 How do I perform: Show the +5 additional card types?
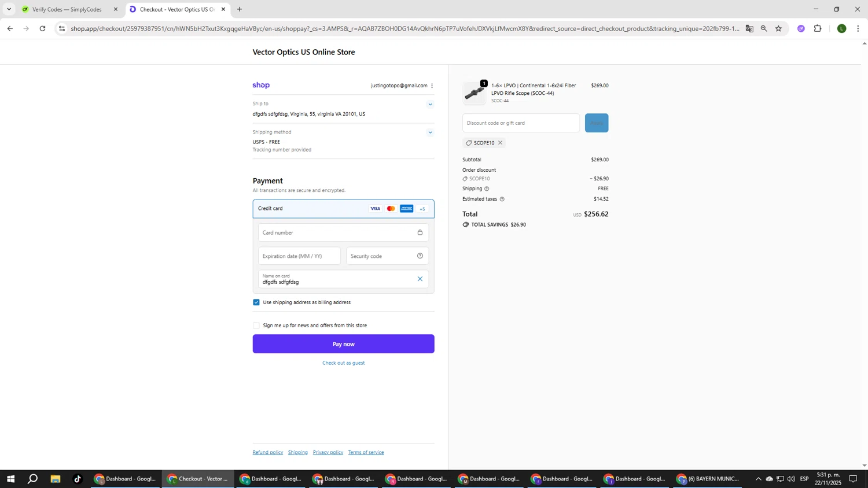422,209
